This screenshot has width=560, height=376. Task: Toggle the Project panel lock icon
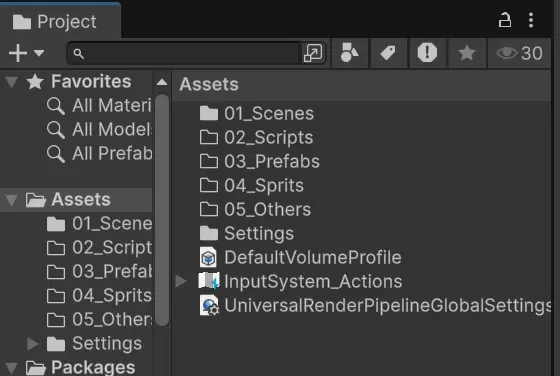pyautogui.click(x=505, y=20)
